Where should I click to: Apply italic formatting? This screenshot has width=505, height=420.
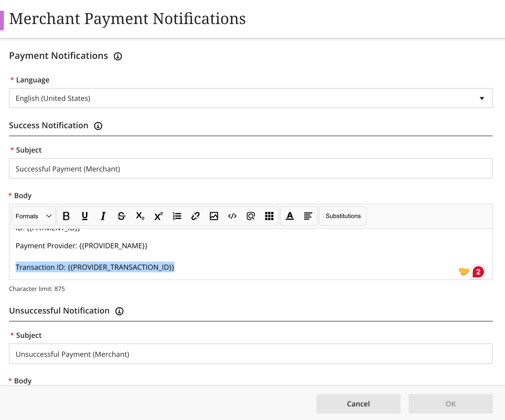[103, 216]
